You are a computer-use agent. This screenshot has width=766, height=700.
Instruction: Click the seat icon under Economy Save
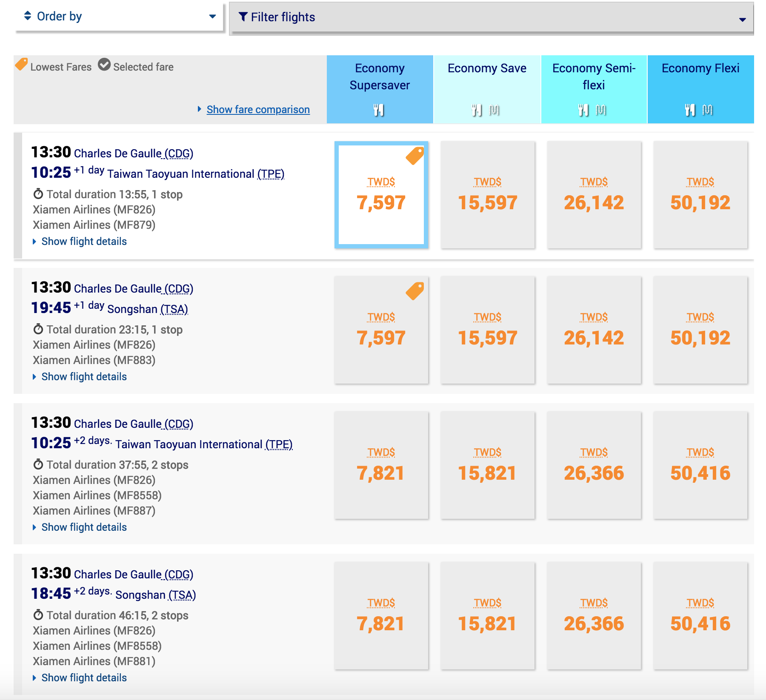coord(494,110)
